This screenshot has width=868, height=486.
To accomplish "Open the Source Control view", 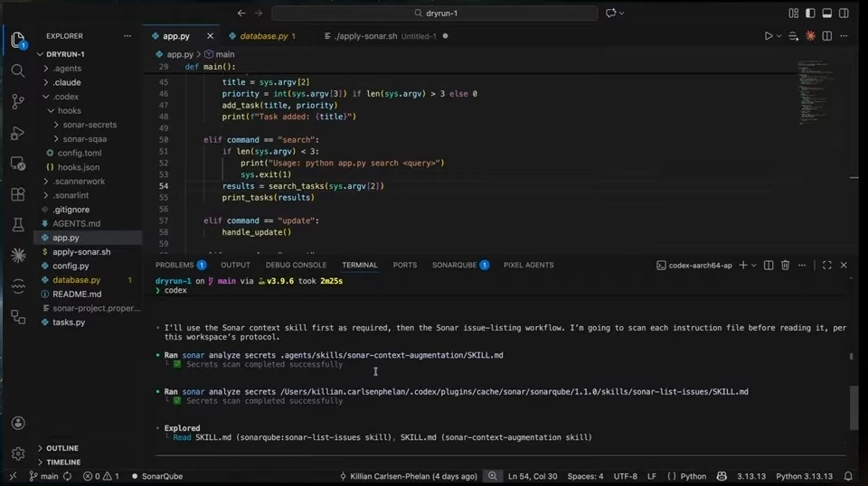I will pyautogui.click(x=18, y=101).
